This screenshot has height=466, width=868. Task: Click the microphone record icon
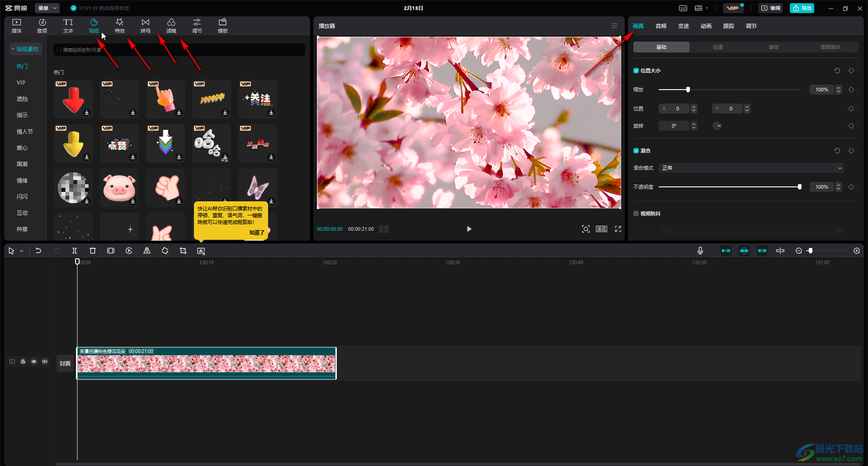700,251
